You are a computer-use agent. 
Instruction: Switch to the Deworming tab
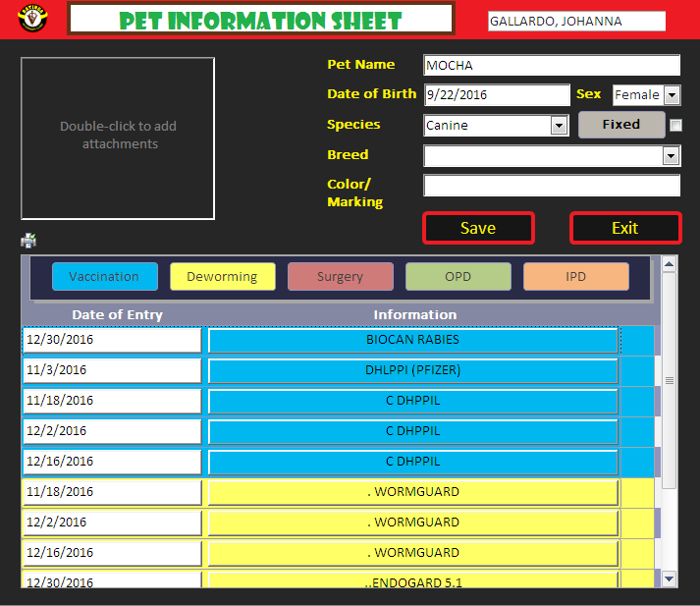pyautogui.click(x=222, y=277)
